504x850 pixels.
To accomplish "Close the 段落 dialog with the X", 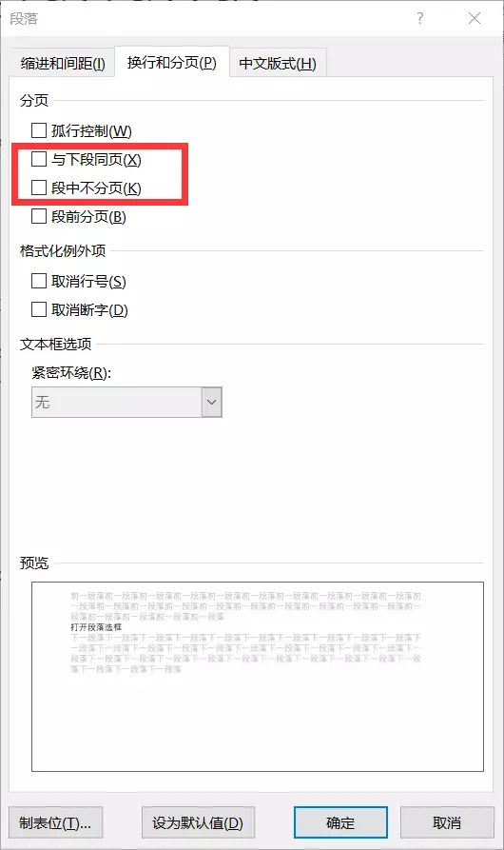I will [x=475, y=18].
